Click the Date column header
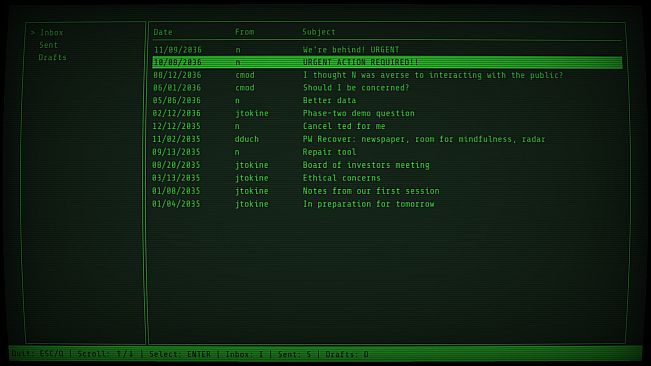Screen dimensions: 651x366 pos(163,32)
